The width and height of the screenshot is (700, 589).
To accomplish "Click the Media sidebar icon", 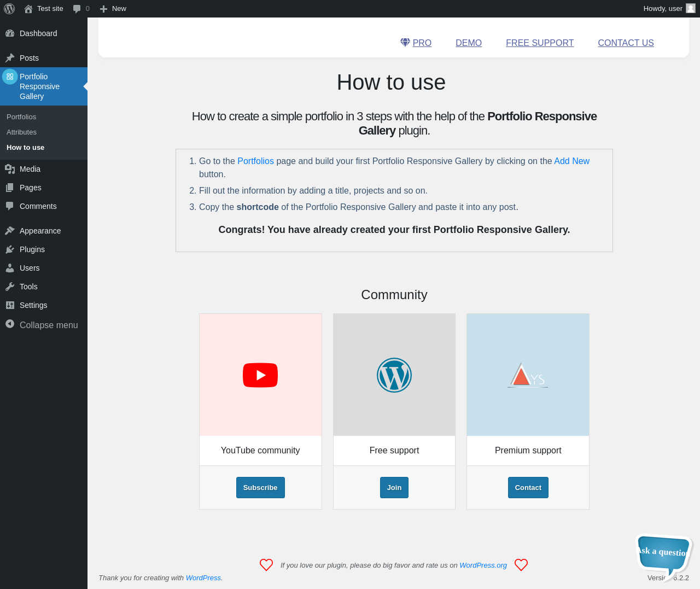I will point(10,169).
